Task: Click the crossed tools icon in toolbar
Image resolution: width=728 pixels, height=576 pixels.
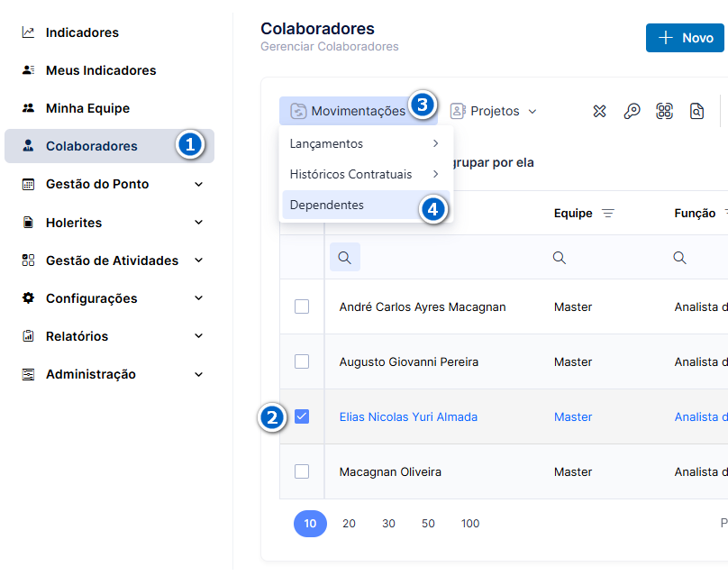Action: click(x=599, y=111)
